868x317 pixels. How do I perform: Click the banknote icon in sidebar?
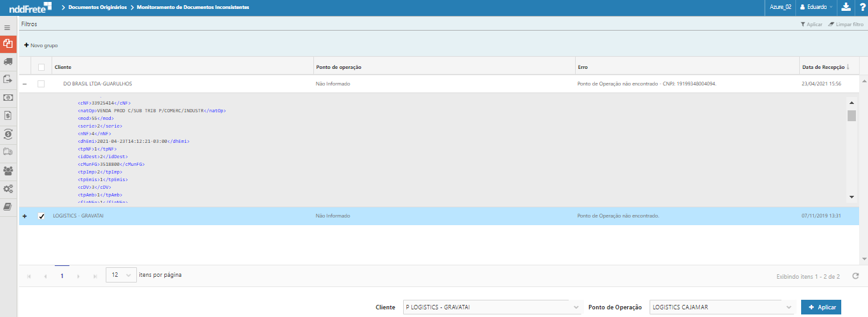[8, 98]
